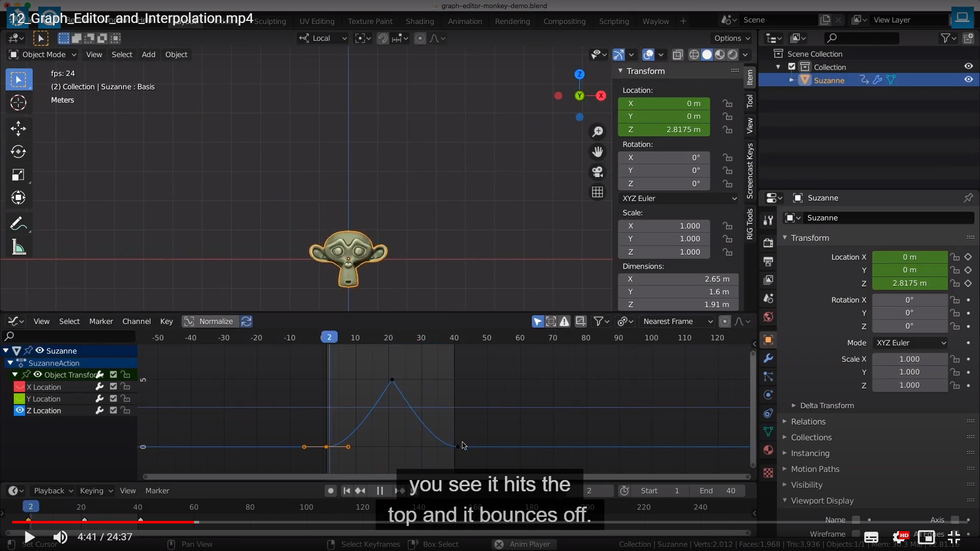Select the Scale tool
Image resolution: width=980 pixels, height=551 pixels.
pos(18,175)
